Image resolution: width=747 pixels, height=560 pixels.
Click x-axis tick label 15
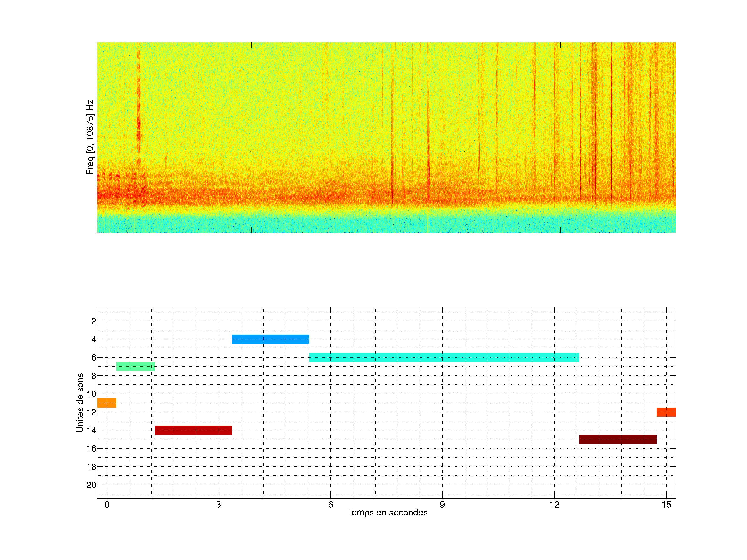(x=666, y=505)
